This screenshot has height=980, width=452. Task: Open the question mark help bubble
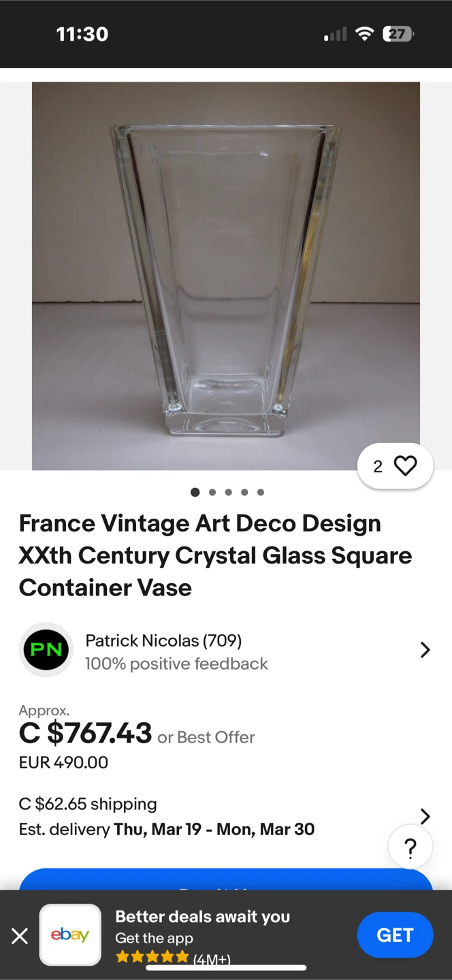click(x=410, y=848)
